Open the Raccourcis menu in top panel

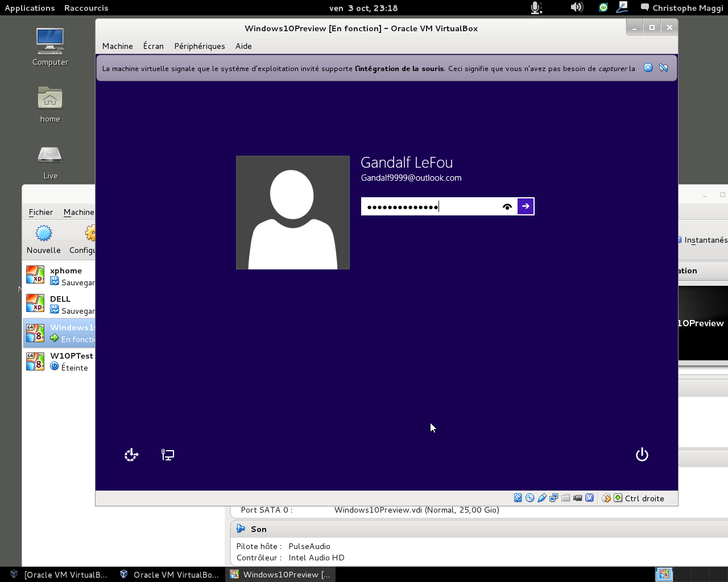(86, 8)
